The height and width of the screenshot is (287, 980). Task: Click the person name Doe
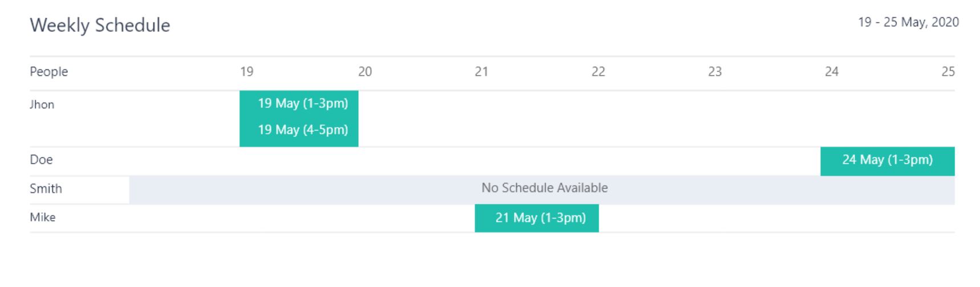click(41, 160)
